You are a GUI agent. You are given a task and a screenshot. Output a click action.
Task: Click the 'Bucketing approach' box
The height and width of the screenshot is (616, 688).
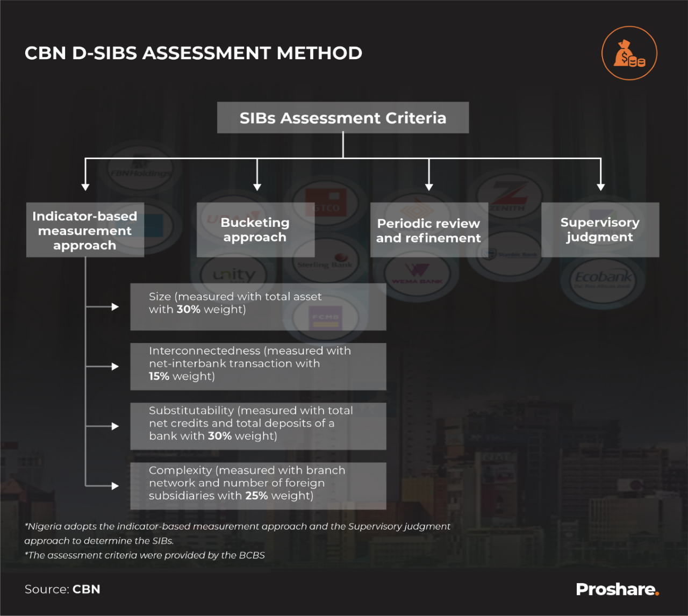click(255, 230)
